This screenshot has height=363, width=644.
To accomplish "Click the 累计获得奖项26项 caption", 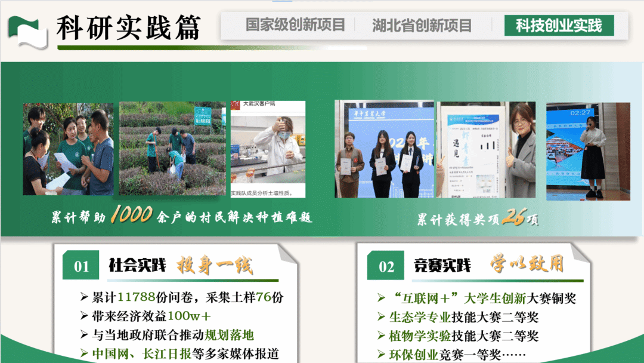I will click(477, 219).
